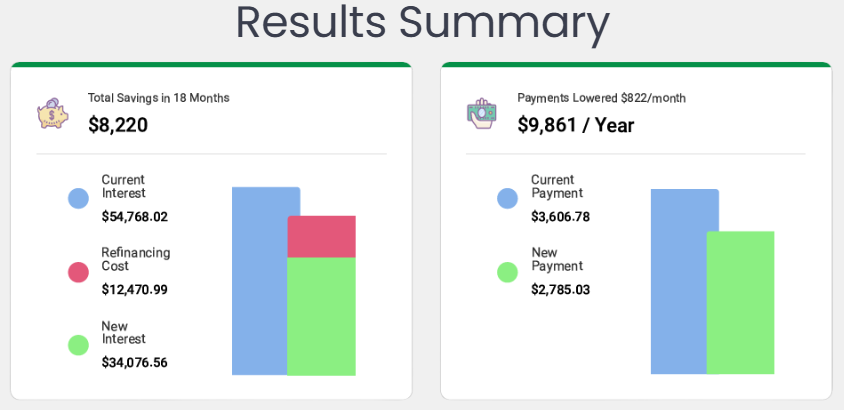Click the Total Savings in 18 Months label

pos(158,98)
